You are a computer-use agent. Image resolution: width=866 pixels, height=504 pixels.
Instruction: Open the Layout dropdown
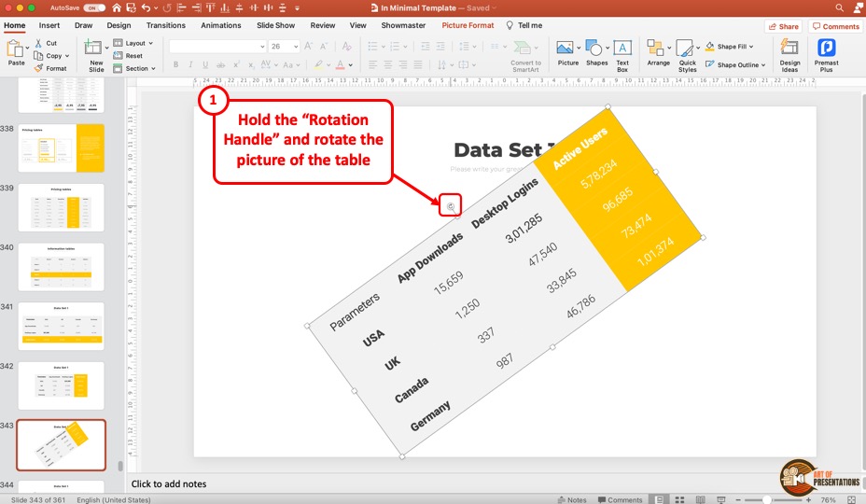click(x=133, y=43)
